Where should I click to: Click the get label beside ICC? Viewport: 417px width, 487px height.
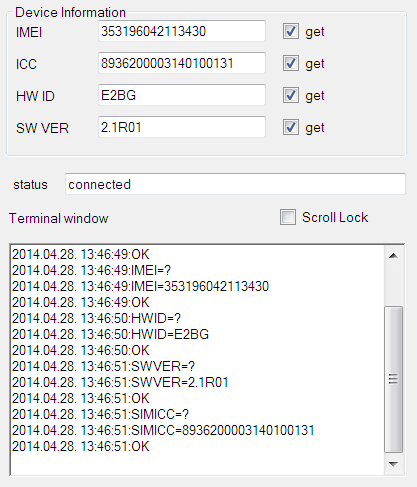tap(315, 64)
